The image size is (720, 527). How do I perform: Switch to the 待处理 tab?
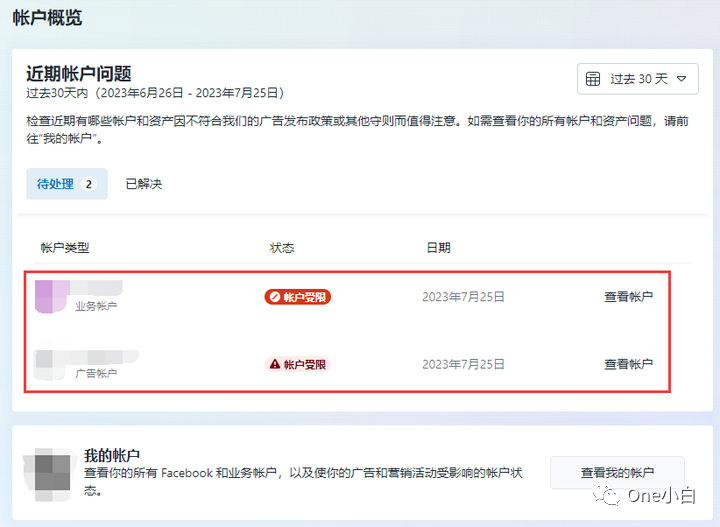pos(67,184)
